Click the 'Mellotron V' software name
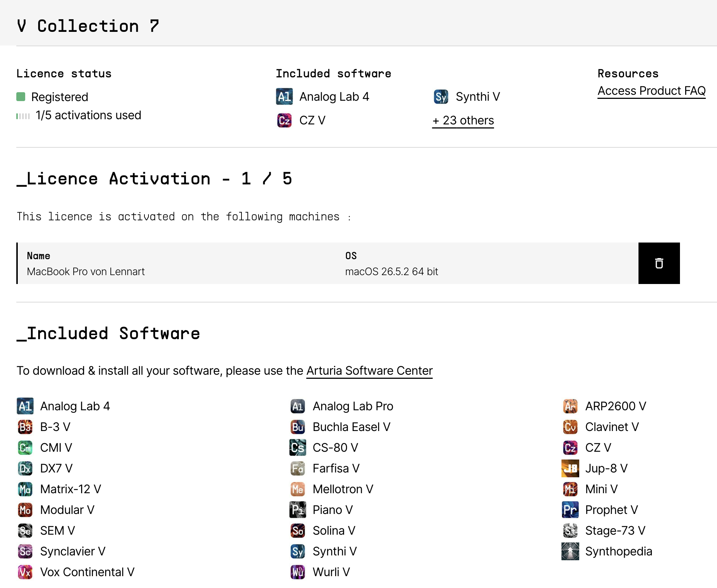Screen dimensions: 717x588 (x=343, y=489)
